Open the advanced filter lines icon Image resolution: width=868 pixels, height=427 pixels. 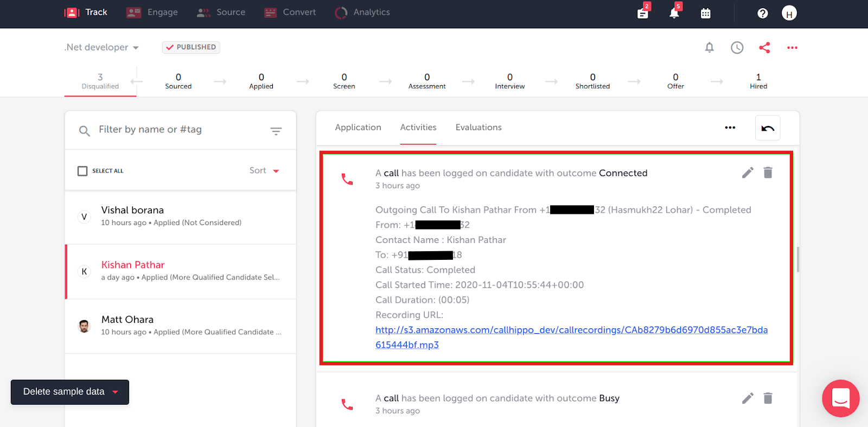[x=276, y=131]
